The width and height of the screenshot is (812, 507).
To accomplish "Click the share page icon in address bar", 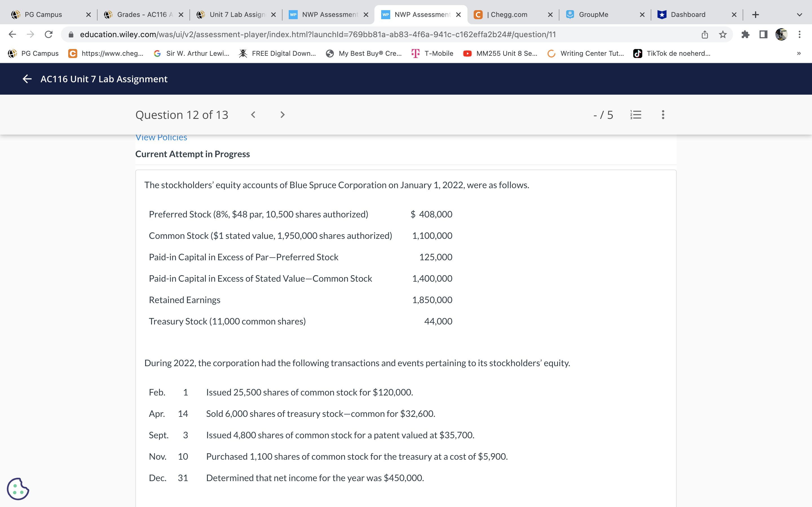I will point(705,35).
